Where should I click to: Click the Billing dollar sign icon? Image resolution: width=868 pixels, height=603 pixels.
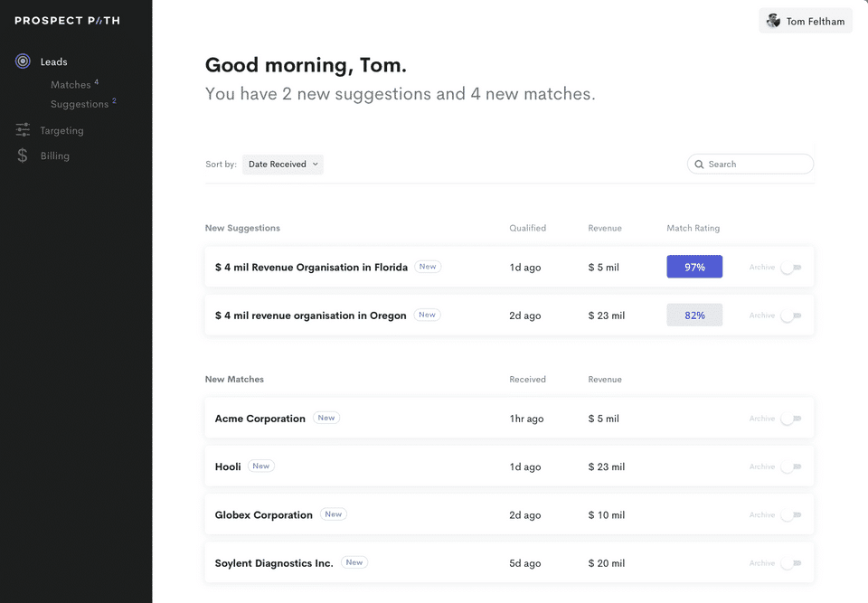click(x=23, y=155)
